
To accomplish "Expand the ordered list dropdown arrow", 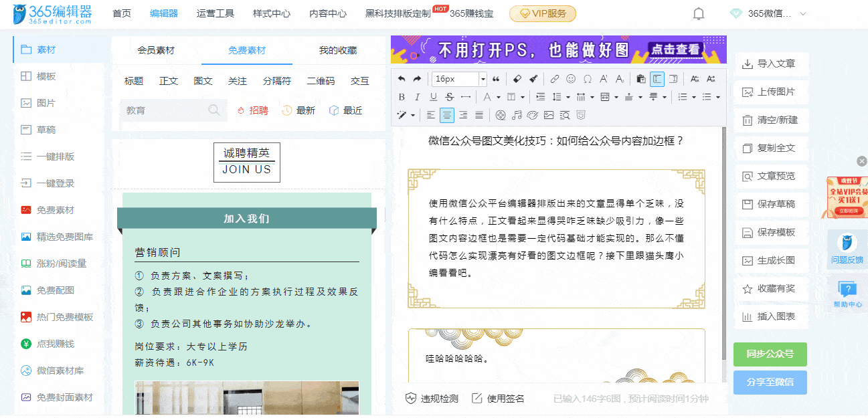I will tap(694, 97).
